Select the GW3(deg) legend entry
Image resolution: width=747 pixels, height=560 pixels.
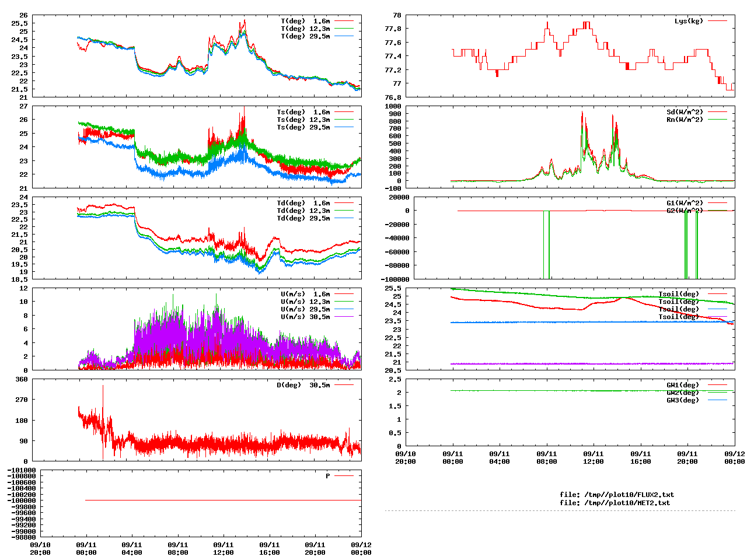tap(683, 400)
